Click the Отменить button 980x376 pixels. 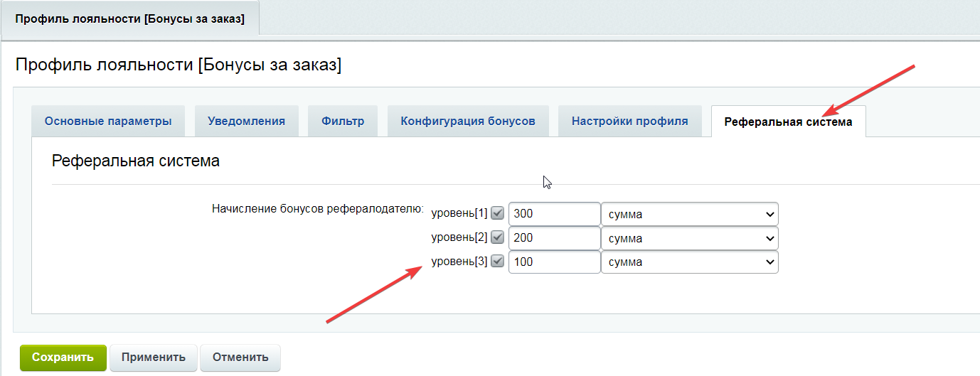tap(240, 358)
